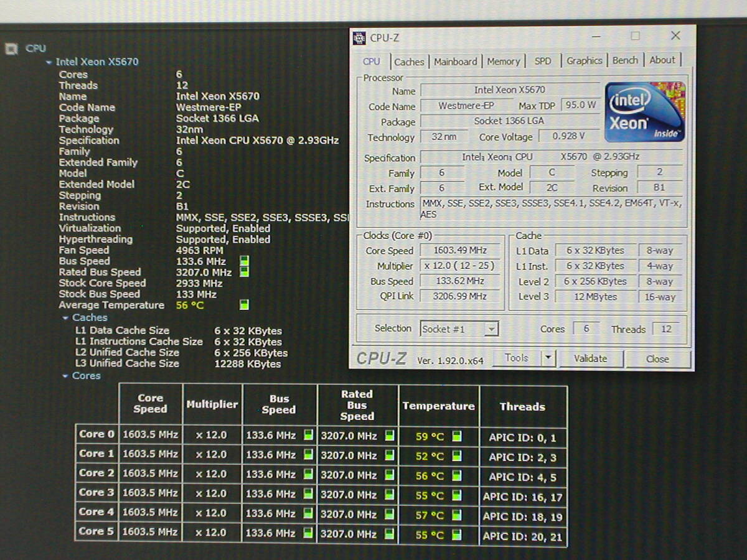Collapse the Caches section in Speccy
The width and height of the screenshot is (747, 560).
(65, 318)
